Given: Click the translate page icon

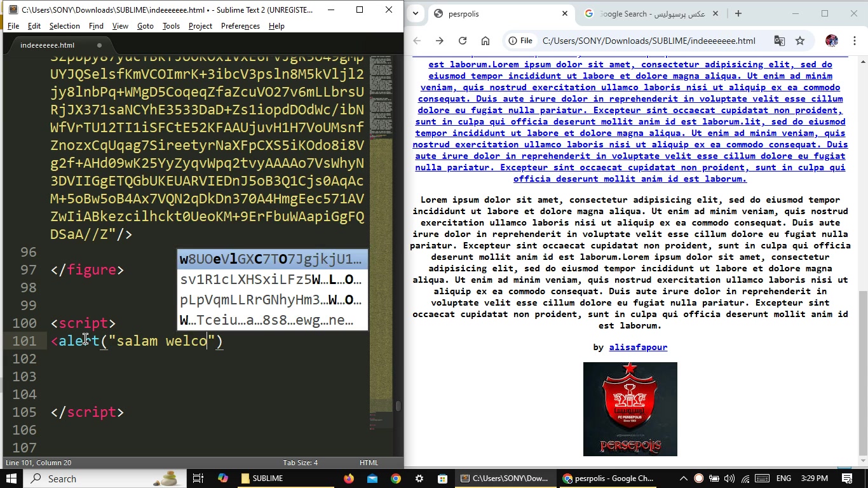Looking at the screenshot, I should [780, 41].
